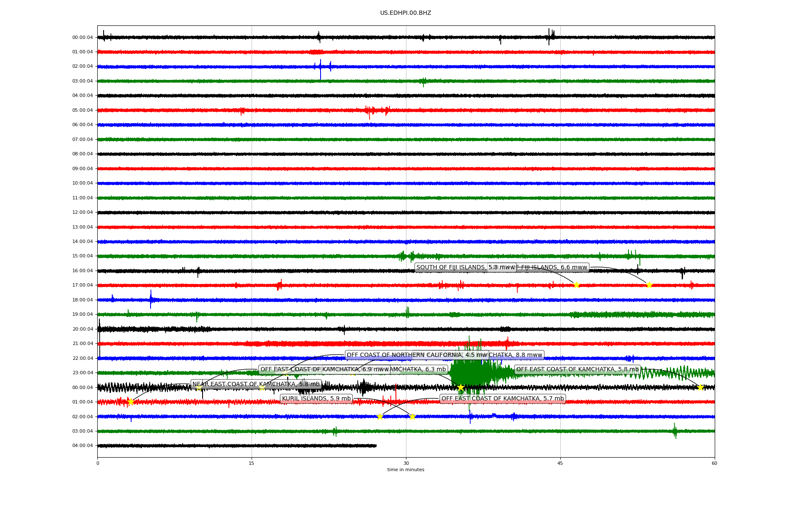Click the star marker for FIJI ISLANDS 6.6 event
Screen dimensions: 812x508
tap(649, 285)
